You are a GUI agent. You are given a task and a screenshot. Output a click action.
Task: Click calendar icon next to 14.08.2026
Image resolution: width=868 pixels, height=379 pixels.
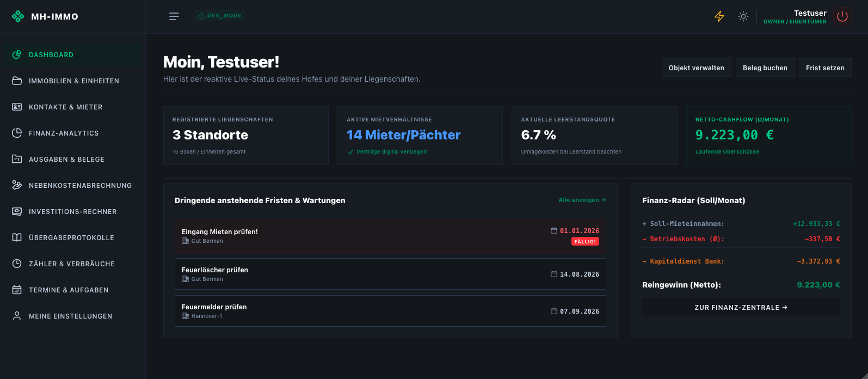[554, 274]
